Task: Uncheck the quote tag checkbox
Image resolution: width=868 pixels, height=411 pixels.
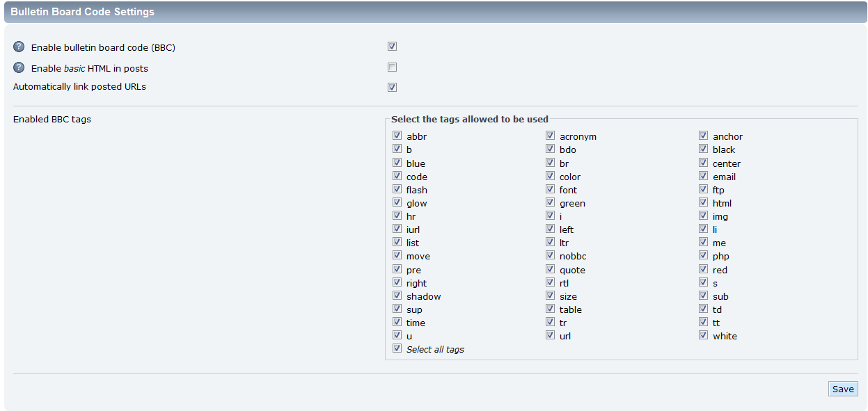Action: (550, 270)
